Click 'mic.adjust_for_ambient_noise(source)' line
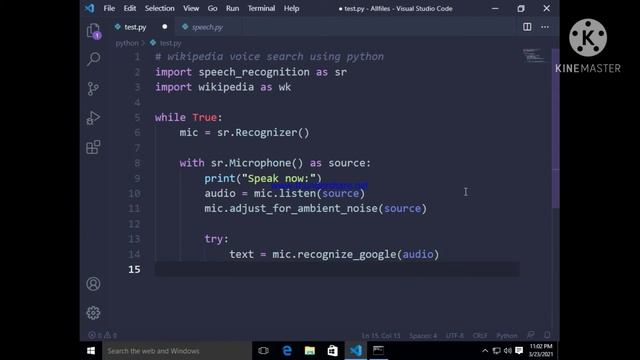 click(316, 209)
